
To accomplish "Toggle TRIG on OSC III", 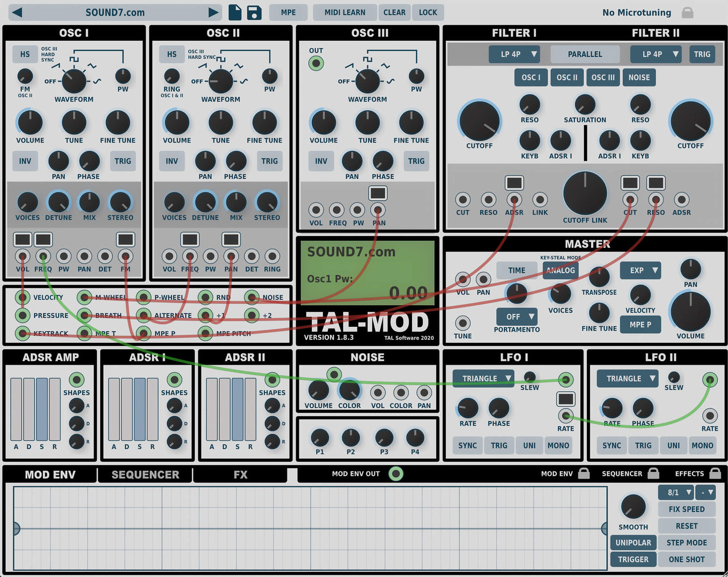I will [x=416, y=161].
